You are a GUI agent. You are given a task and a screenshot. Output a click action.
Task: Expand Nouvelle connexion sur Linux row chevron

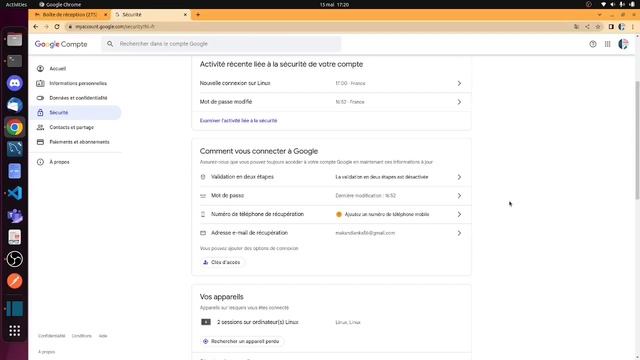[459, 83]
